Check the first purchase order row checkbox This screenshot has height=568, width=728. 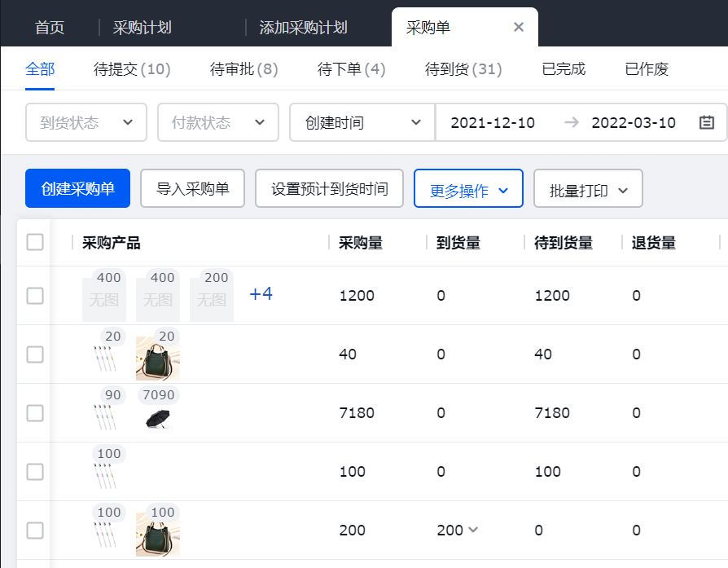(x=33, y=296)
